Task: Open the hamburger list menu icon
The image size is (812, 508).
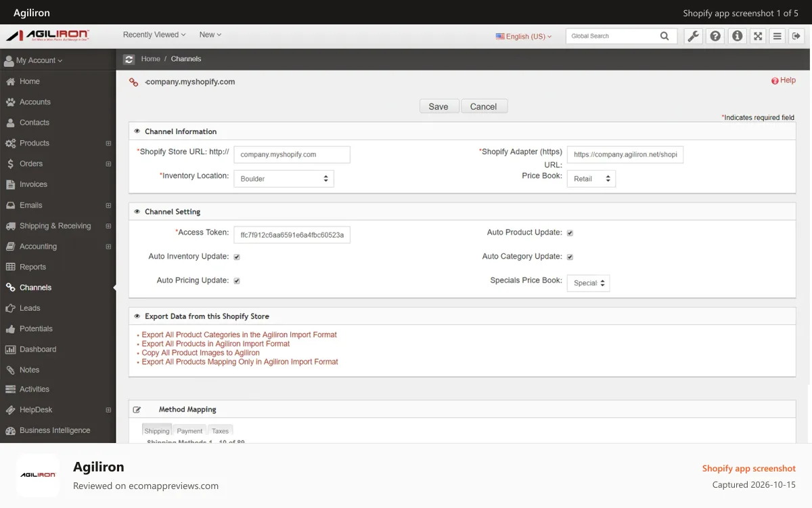Action: [777, 37]
